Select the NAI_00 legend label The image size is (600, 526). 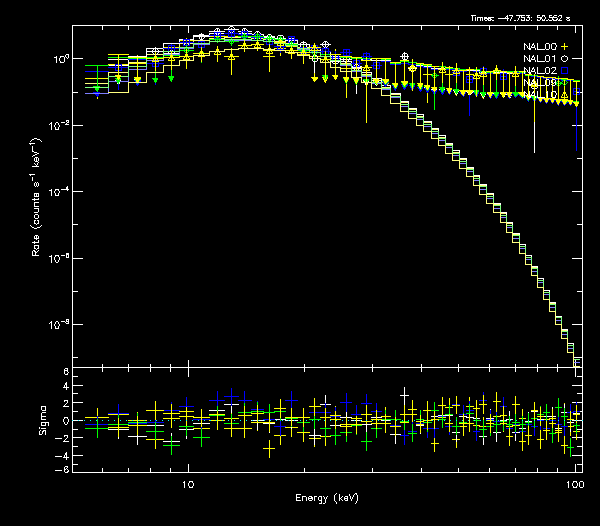tap(539, 46)
